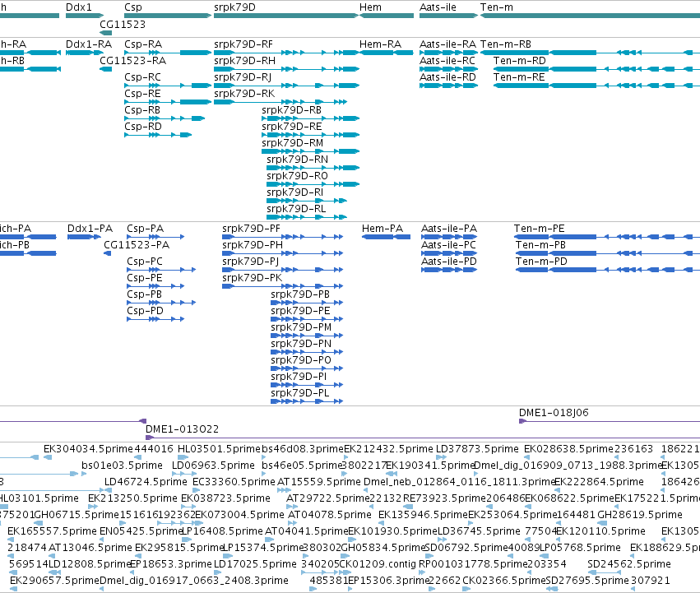Select the Csp-RA transcript

click(x=168, y=53)
